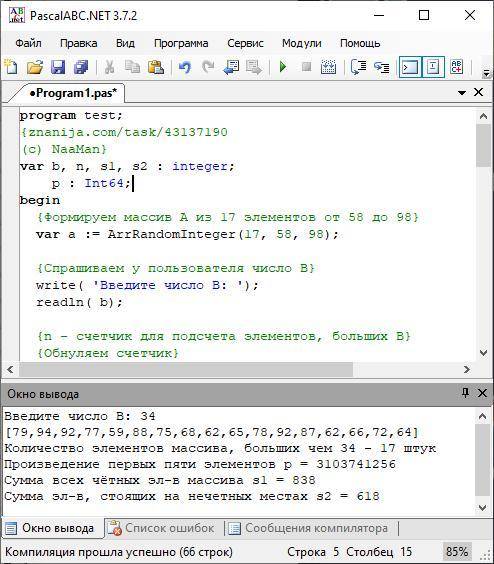The image size is (494, 564).
Task: Open the Программа menu
Action: point(181,43)
